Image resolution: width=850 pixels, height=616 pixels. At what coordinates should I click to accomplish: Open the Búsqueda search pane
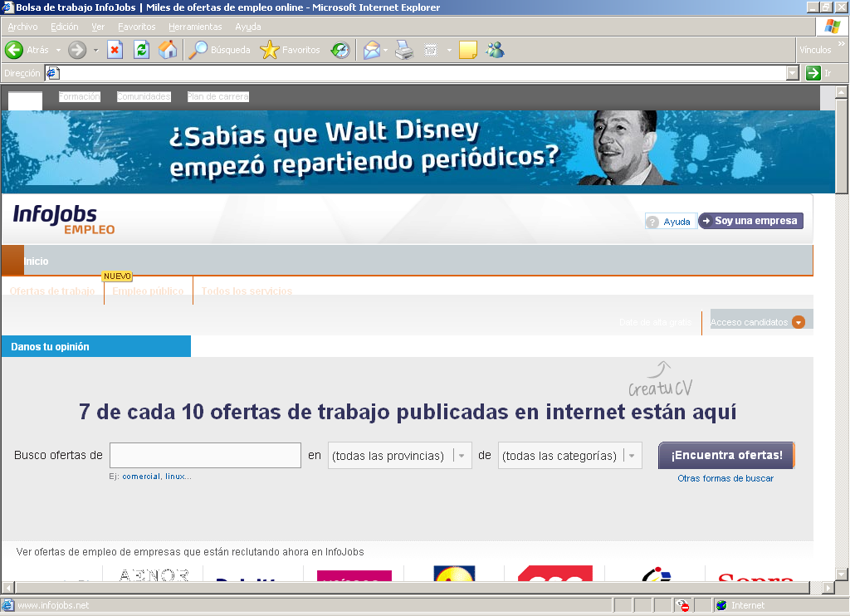220,50
